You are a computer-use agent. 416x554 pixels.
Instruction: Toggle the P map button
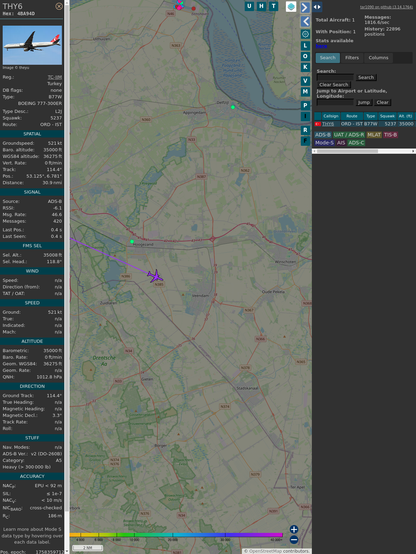[x=305, y=105]
